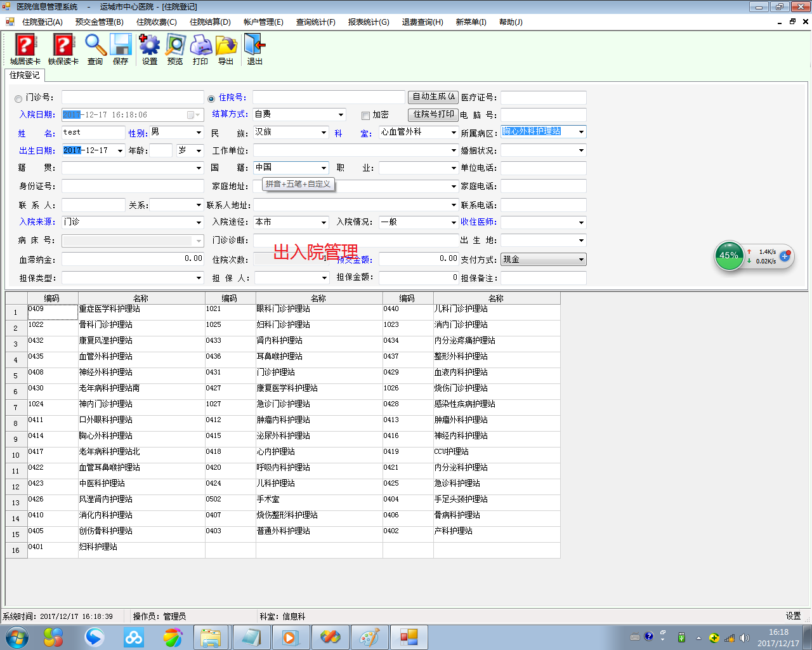Click the 身份证号 input field
The height and width of the screenshot is (650, 812).
[133, 187]
